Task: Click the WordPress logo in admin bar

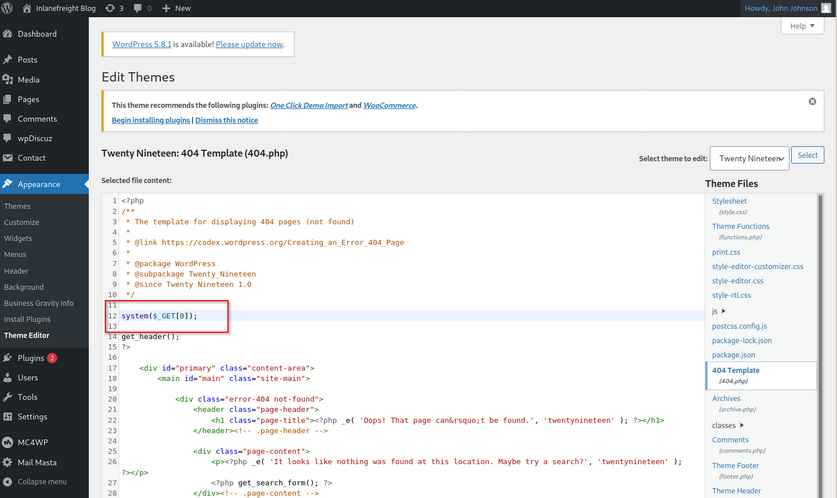Action: tap(9, 8)
